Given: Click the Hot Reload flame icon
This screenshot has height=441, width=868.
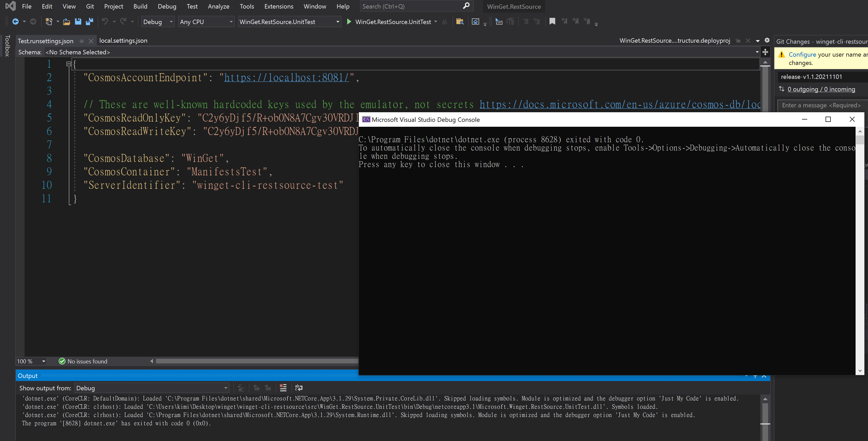Looking at the screenshot, I should click(x=445, y=22).
